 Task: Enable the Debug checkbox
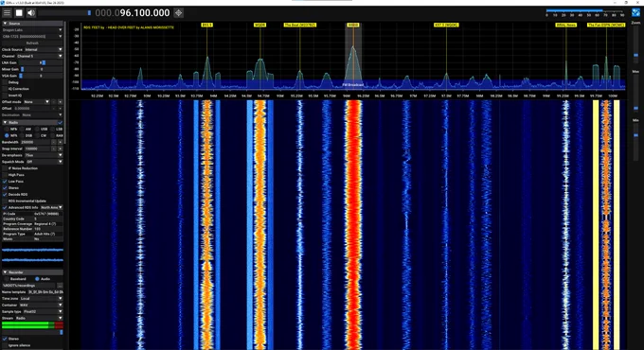5,82
